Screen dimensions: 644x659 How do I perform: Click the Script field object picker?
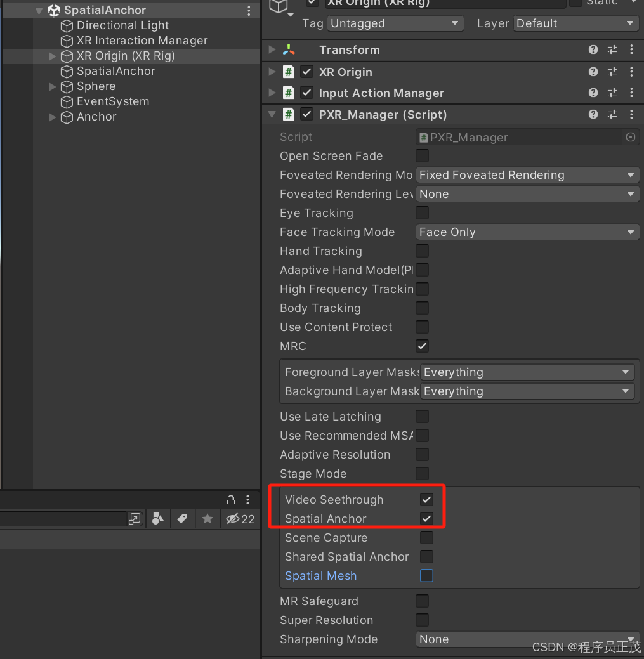(630, 137)
